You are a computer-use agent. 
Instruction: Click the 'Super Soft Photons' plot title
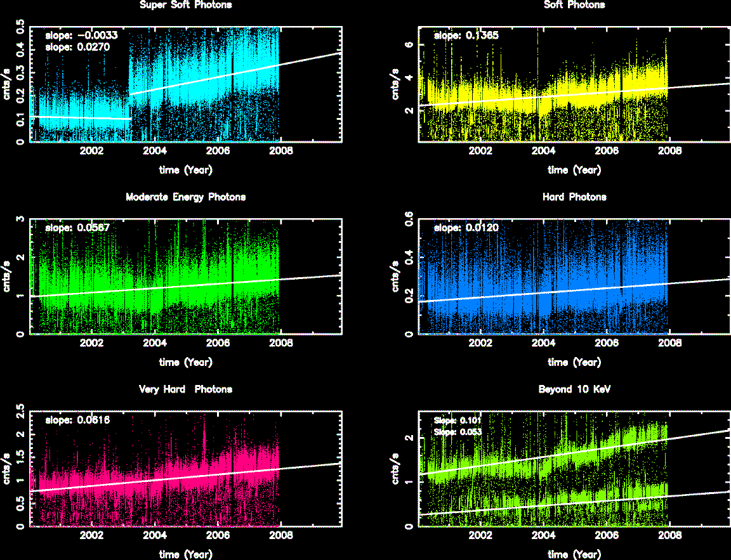pos(185,5)
